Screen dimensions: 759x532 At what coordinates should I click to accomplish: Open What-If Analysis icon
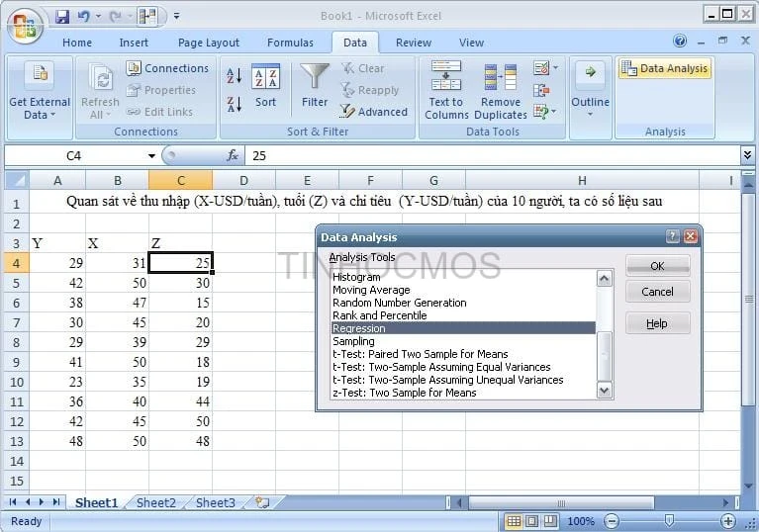point(541,112)
